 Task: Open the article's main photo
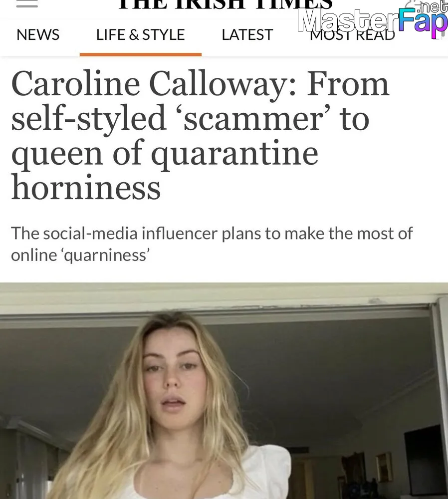224,391
